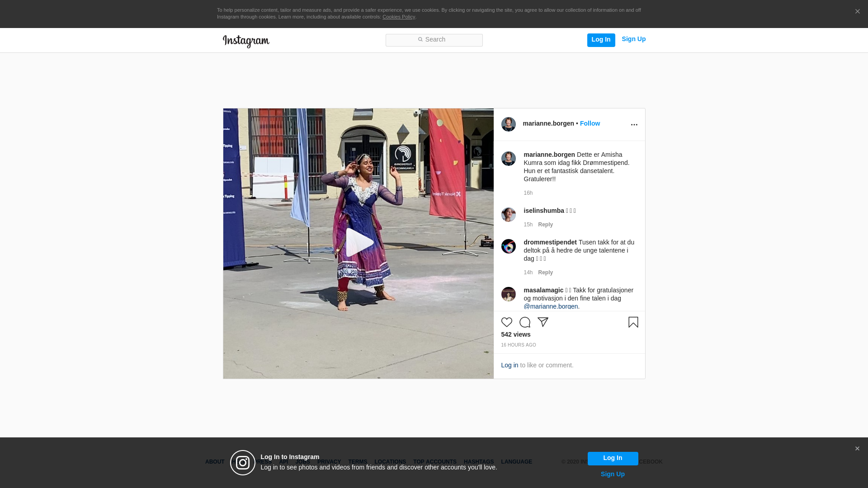The image size is (868, 488).
Task: Click the 16 HOURS AGO timestamp
Action: [x=518, y=345]
